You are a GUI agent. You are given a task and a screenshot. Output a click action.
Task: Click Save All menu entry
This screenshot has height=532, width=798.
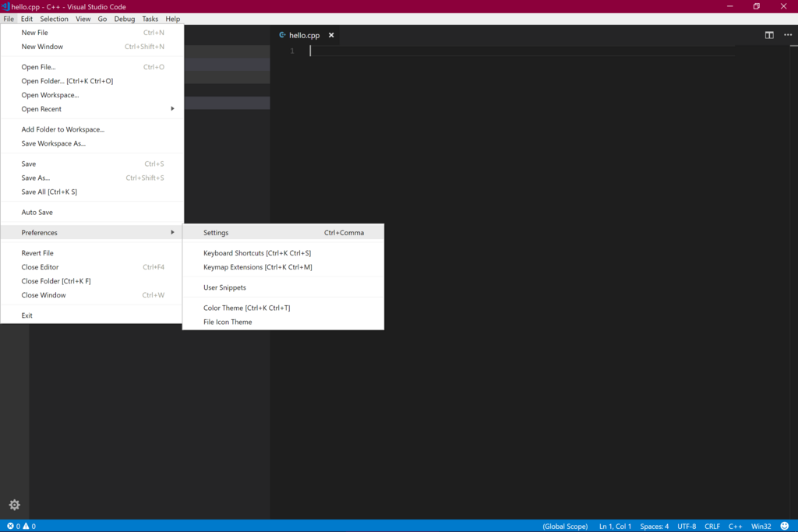click(x=92, y=192)
